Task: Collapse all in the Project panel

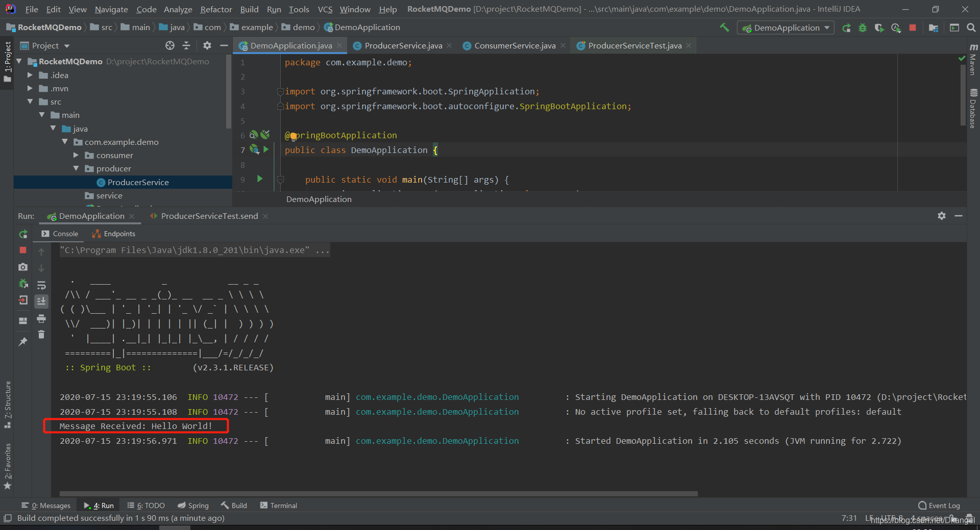Action: 186,46
